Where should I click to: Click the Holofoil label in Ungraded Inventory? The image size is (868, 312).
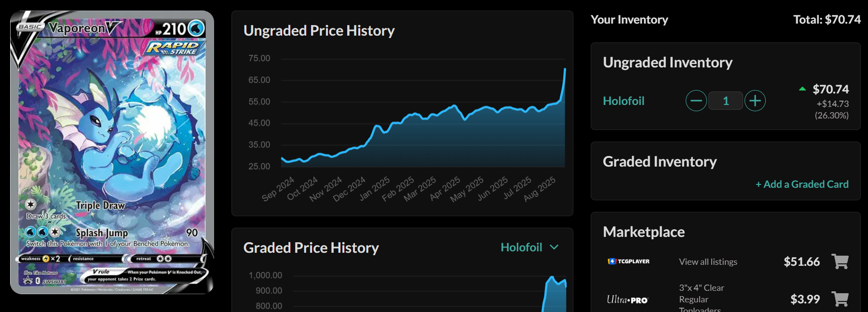(624, 101)
